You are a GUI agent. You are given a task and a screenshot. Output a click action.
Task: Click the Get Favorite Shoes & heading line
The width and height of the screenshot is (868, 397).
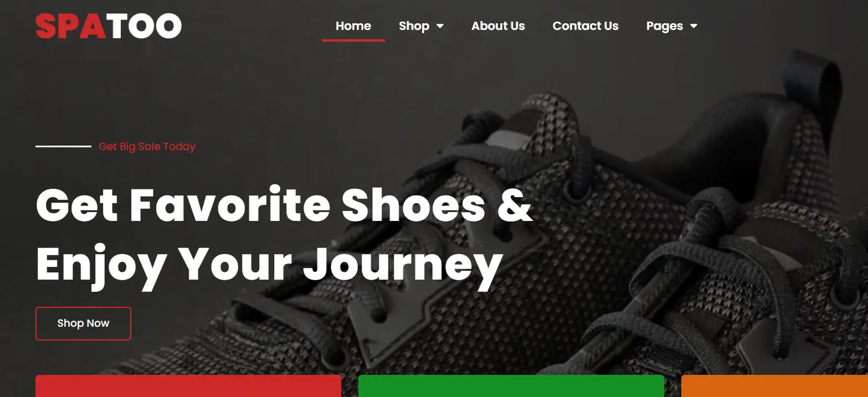(284, 205)
